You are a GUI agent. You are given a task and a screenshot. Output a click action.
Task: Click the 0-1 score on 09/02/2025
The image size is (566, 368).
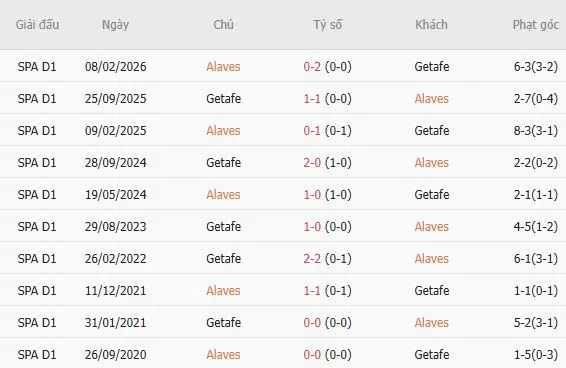tap(312, 130)
